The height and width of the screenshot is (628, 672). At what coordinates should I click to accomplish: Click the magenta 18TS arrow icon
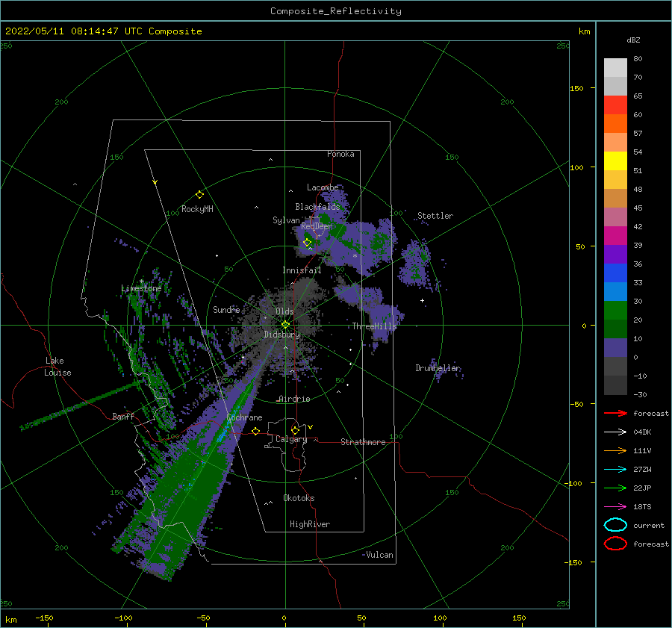(x=615, y=507)
